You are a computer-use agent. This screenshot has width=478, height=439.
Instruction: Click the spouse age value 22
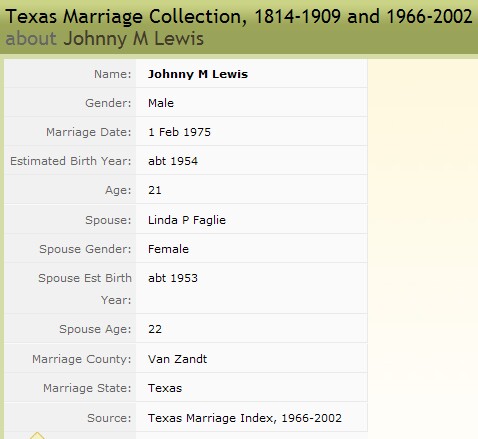pos(155,329)
